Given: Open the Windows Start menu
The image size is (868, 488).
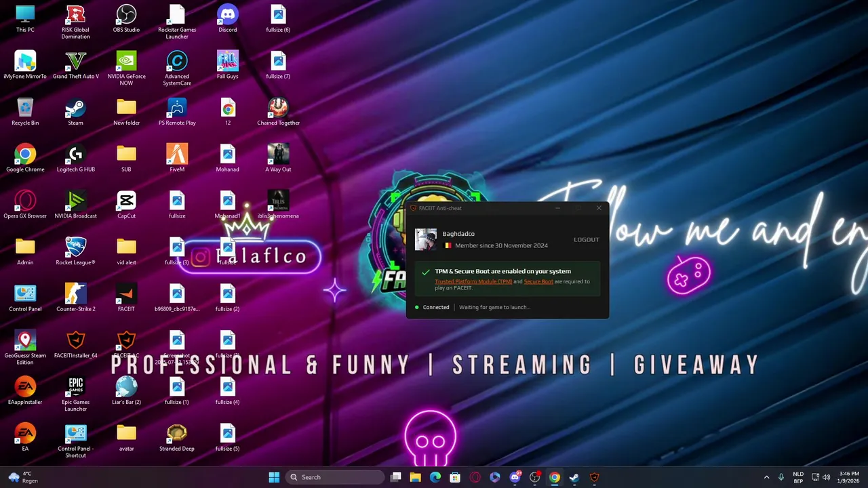Looking at the screenshot, I should [274, 477].
